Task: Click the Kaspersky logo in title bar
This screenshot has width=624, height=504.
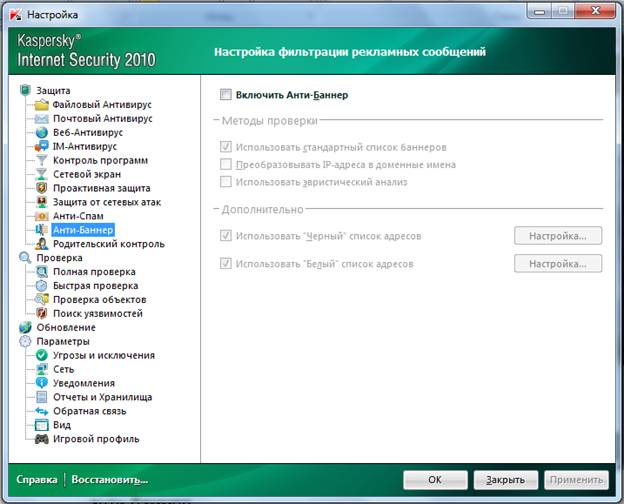Action: click(16, 15)
